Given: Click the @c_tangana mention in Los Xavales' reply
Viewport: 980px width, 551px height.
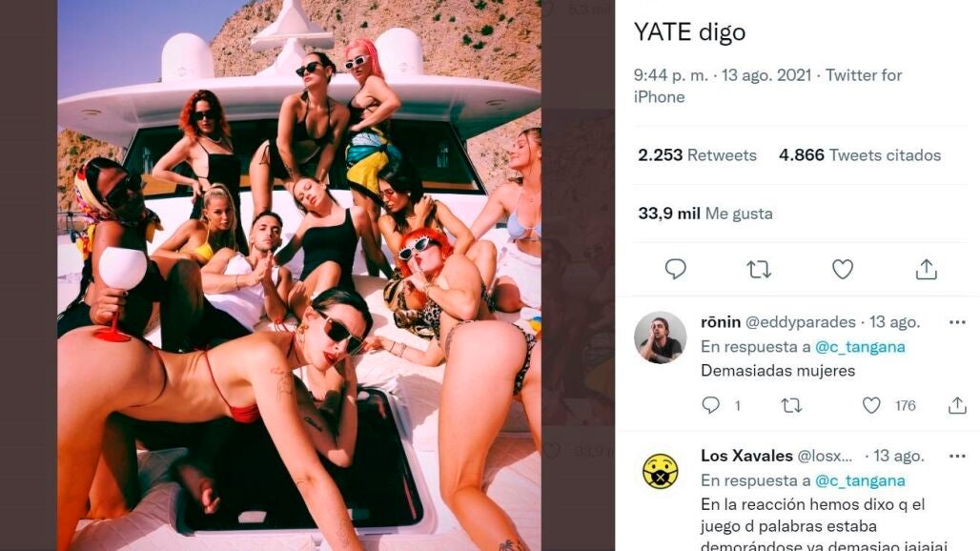Looking at the screenshot, I should (860, 480).
